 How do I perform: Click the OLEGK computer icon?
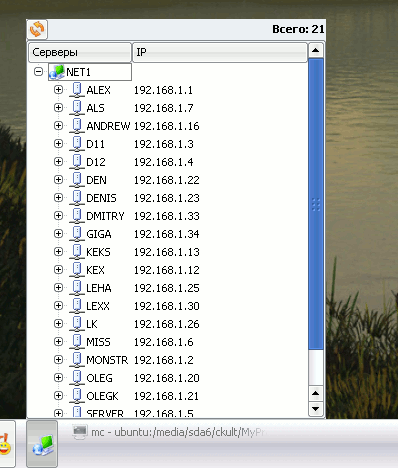(77, 396)
